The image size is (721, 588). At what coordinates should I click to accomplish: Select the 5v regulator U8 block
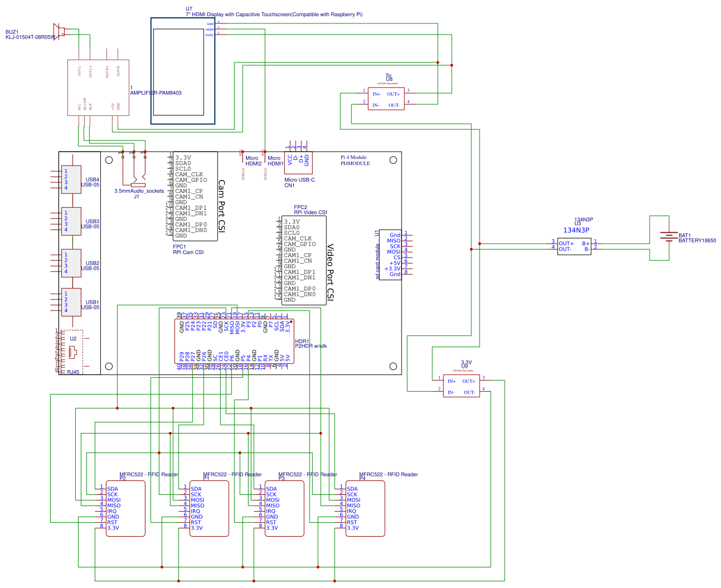click(x=386, y=99)
